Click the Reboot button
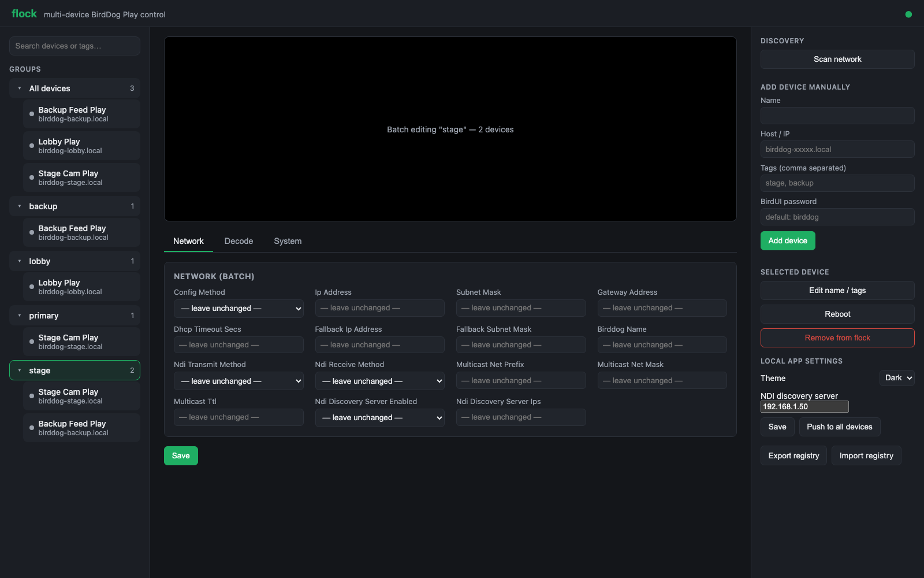Image resolution: width=924 pixels, height=578 pixels. click(837, 314)
